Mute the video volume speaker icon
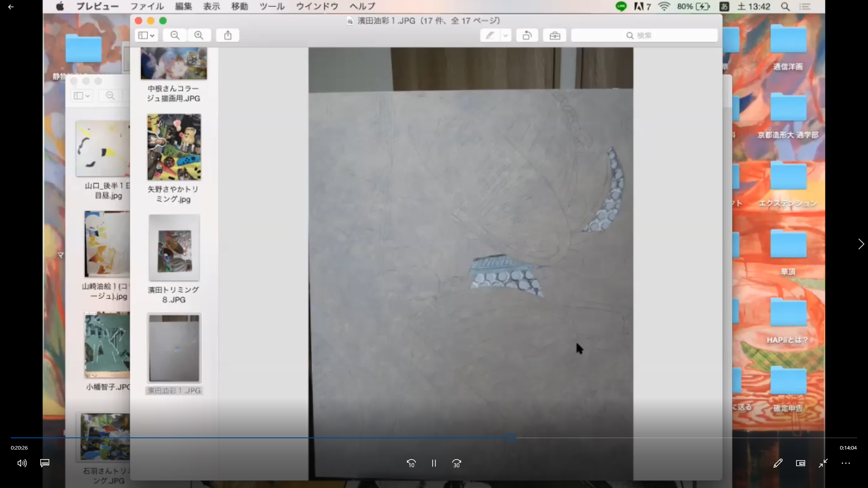The height and width of the screenshot is (488, 868). click(22, 463)
